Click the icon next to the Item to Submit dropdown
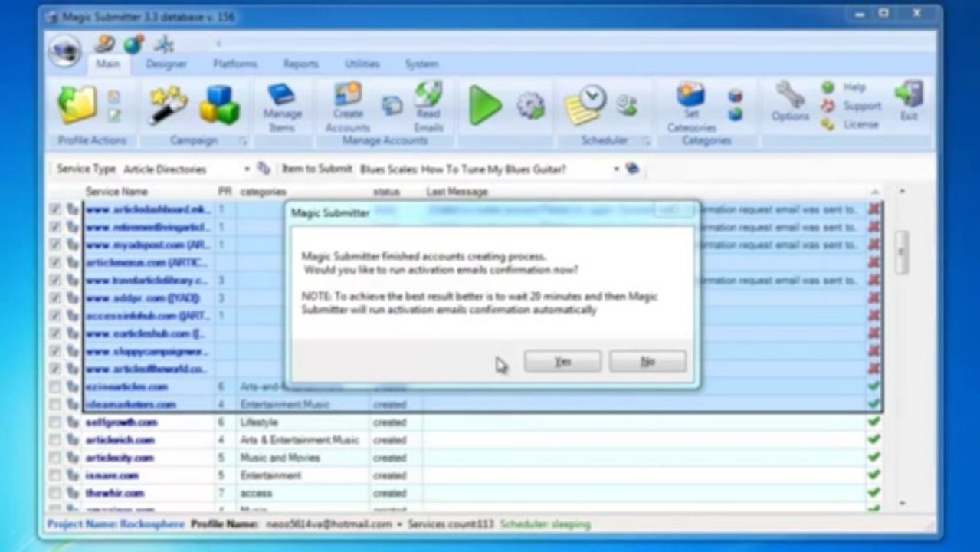This screenshot has height=552, width=980. 632,169
